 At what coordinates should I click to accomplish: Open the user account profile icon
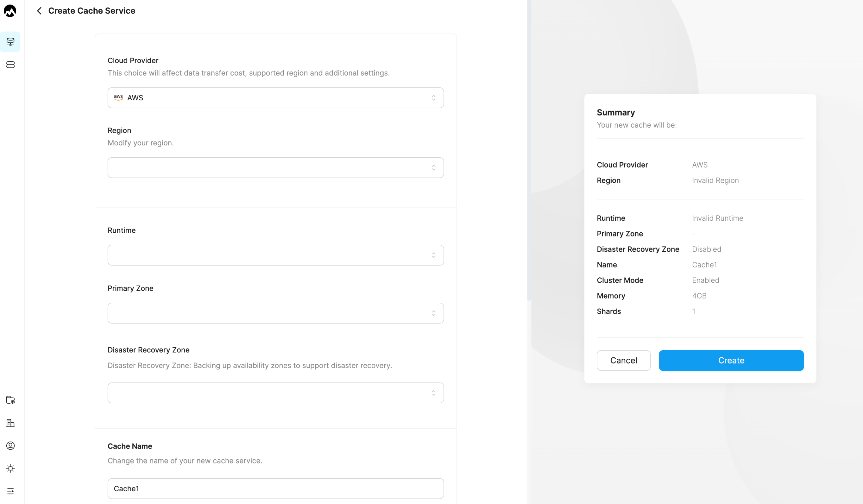[x=10, y=445]
